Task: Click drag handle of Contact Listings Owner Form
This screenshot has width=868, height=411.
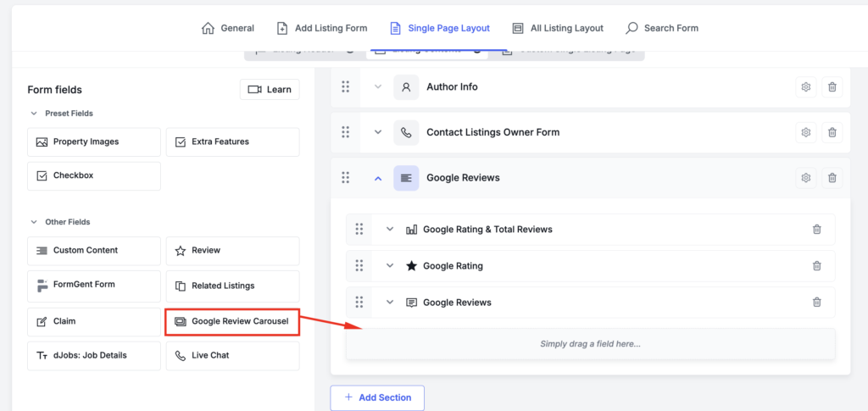Action: coord(346,132)
